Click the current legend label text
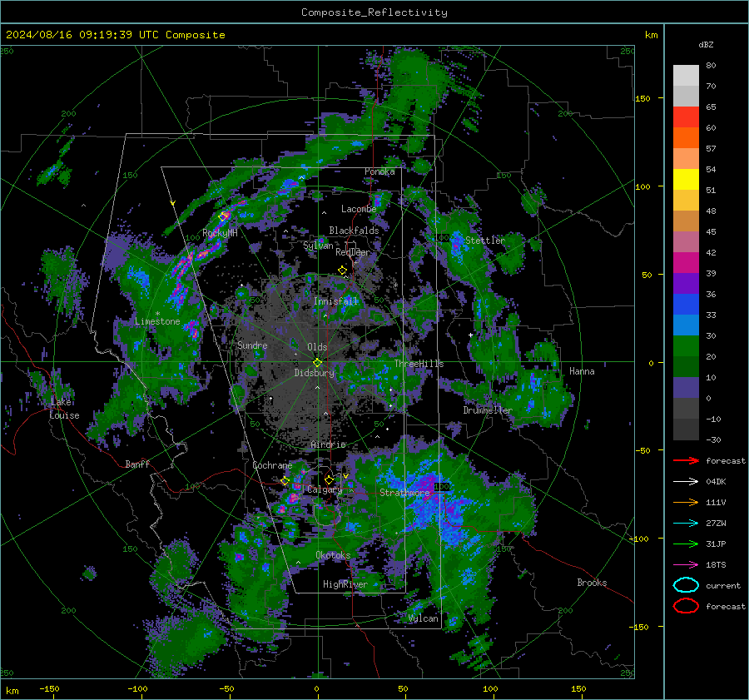The width and height of the screenshot is (749, 700). (723, 585)
